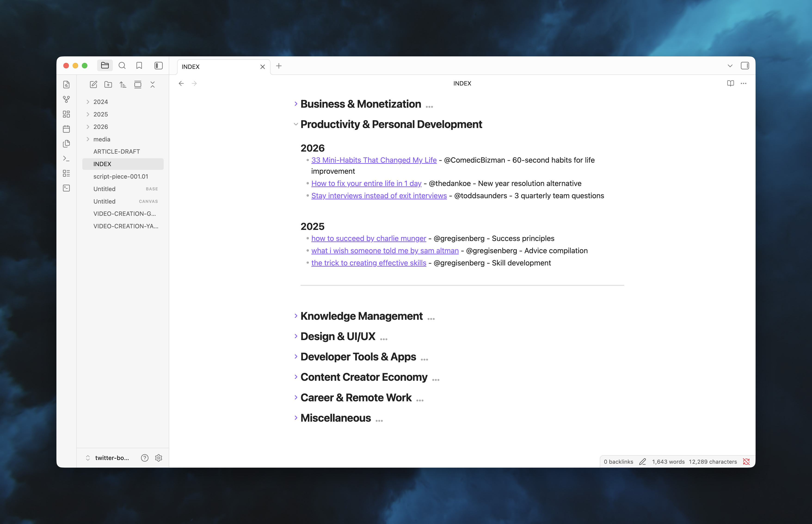Collapse Productivity & Personal Development heading
This screenshot has width=812, height=524.
click(295, 125)
